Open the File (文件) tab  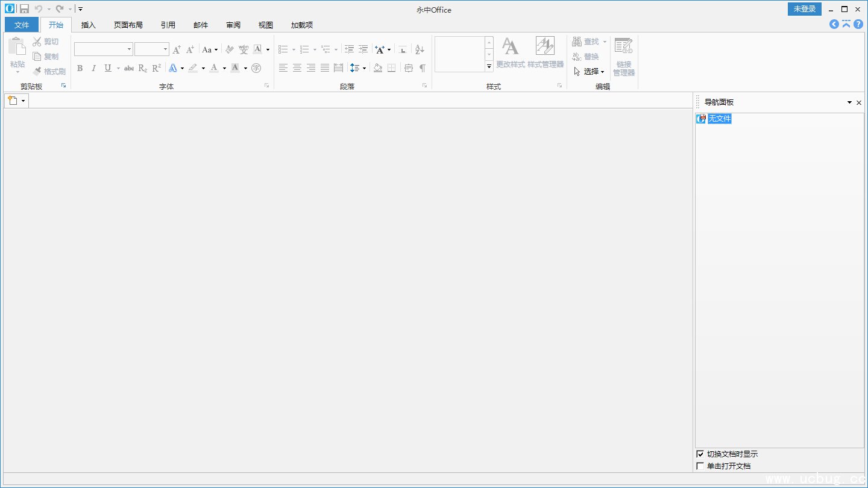[x=22, y=25]
